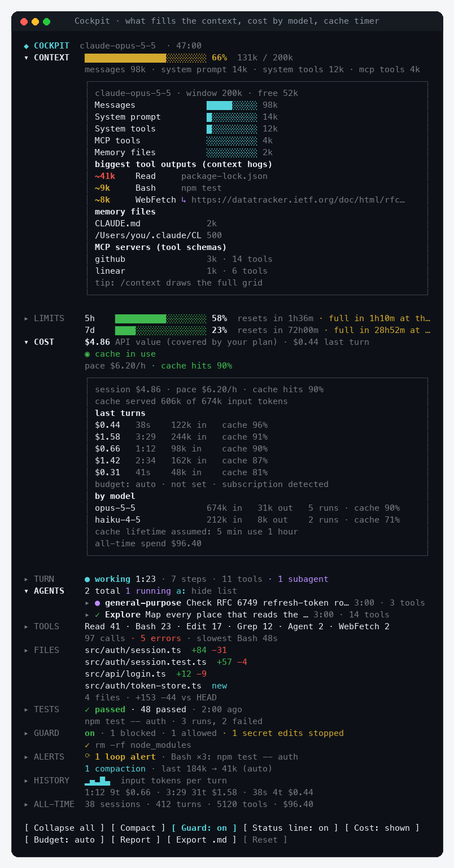Click the checkmark beside rm -rf node_modules
454x868 pixels.
[x=87, y=745]
